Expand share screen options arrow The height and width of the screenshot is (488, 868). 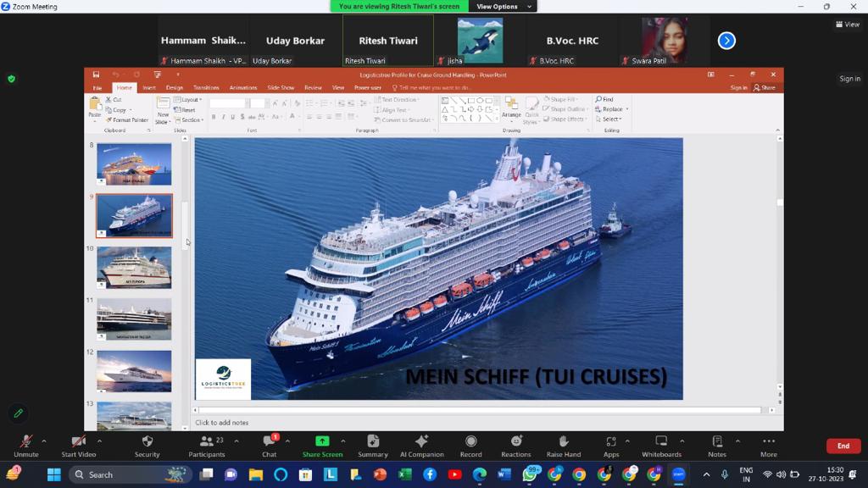tap(343, 441)
